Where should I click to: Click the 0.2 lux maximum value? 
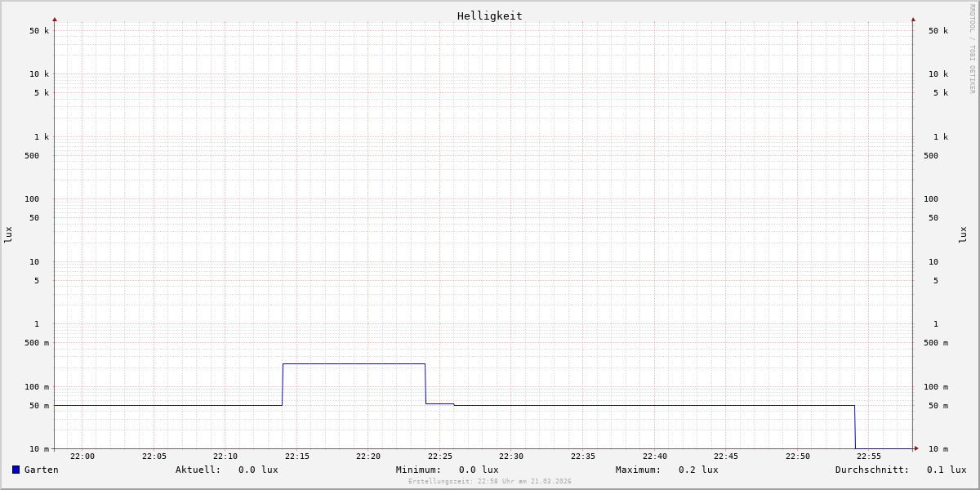coord(698,470)
